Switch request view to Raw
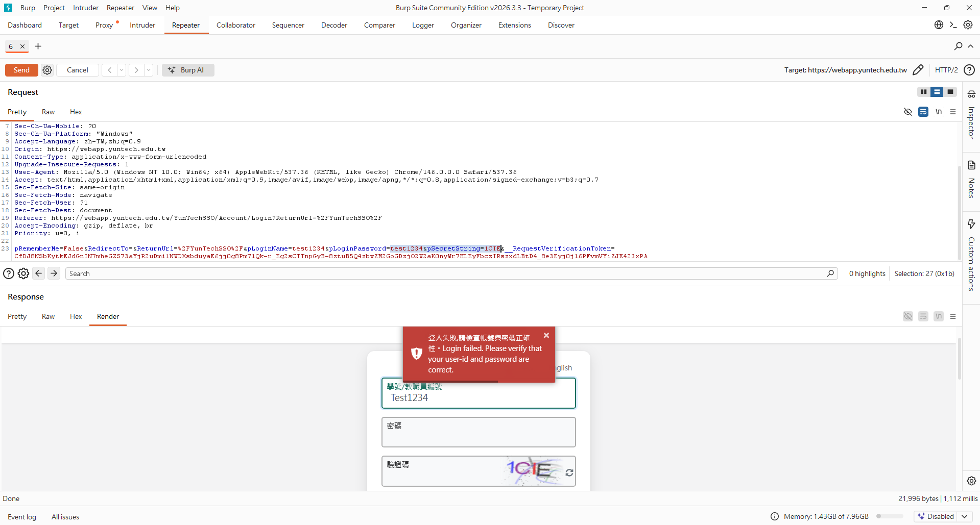 pos(48,112)
